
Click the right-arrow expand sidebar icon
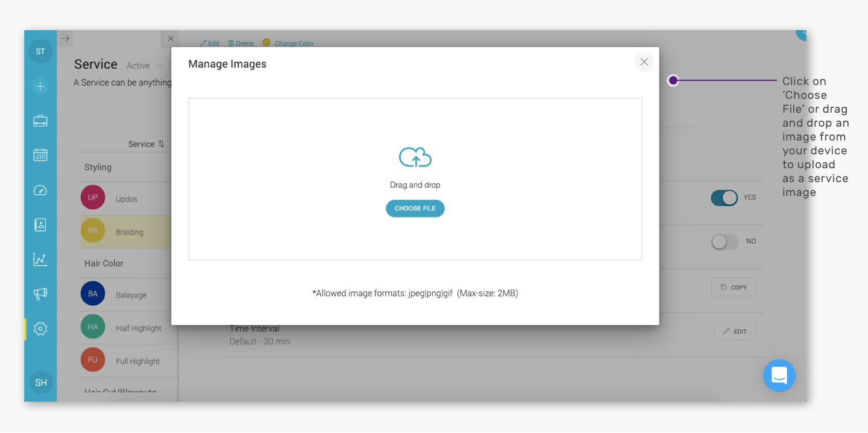coord(65,39)
